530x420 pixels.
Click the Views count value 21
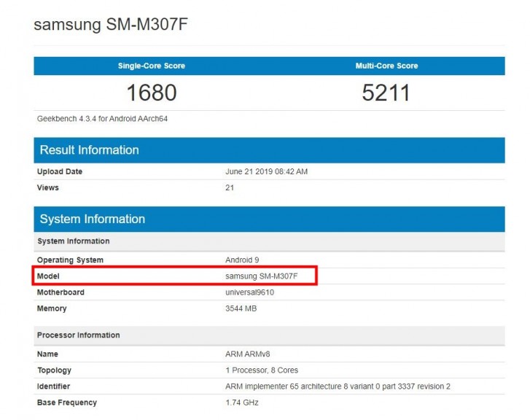click(x=230, y=188)
